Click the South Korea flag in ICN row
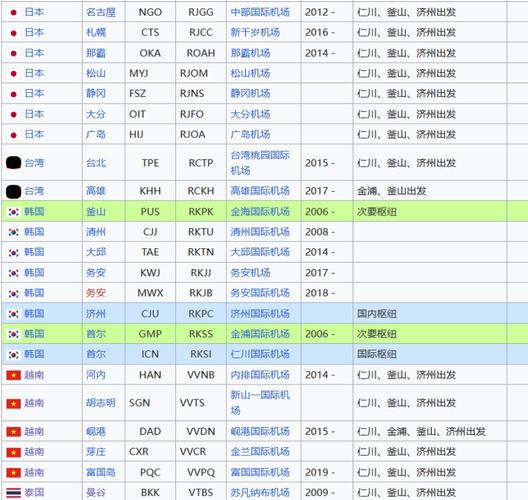The image size is (528, 500). pyautogui.click(x=13, y=354)
